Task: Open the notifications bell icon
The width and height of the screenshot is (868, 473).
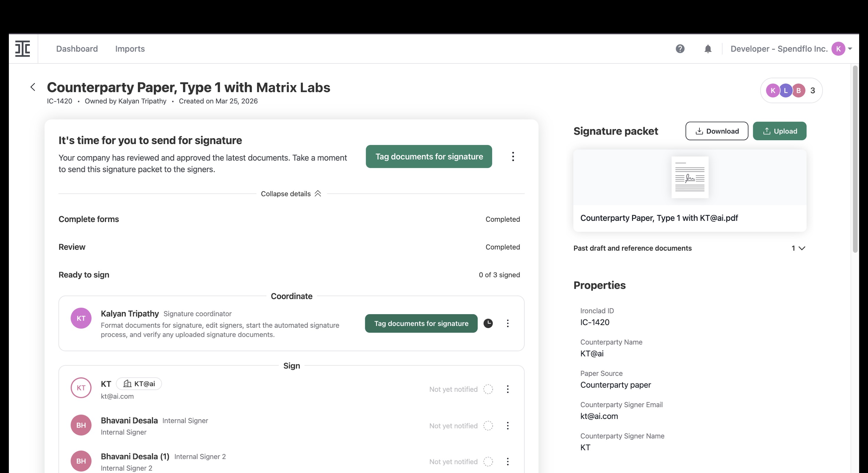Action: pyautogui.click(x=708, y=49)
